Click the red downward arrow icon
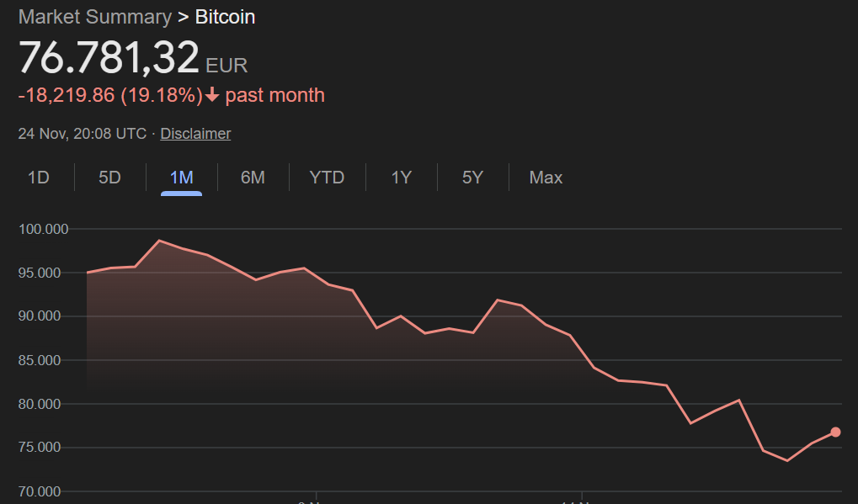 click(211, 95)
